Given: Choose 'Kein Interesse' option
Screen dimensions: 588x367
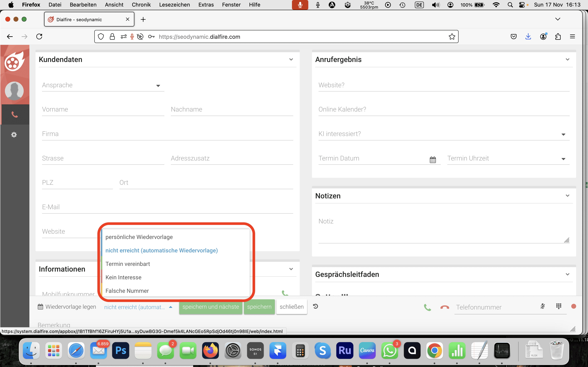Looking at the screenshot, I should (x=124, y=277).
